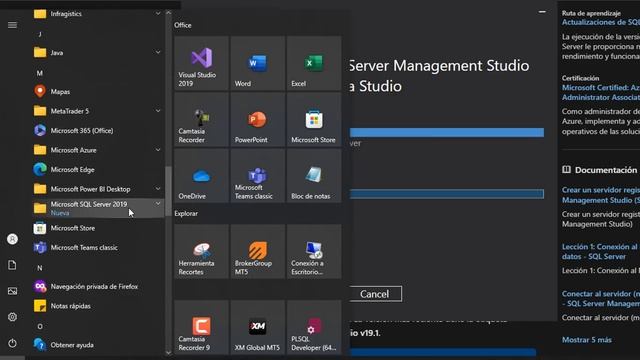This screenshot has height=360, width=640.
Task: Click the upper installer progress bar
Action: tap(447, 132)
